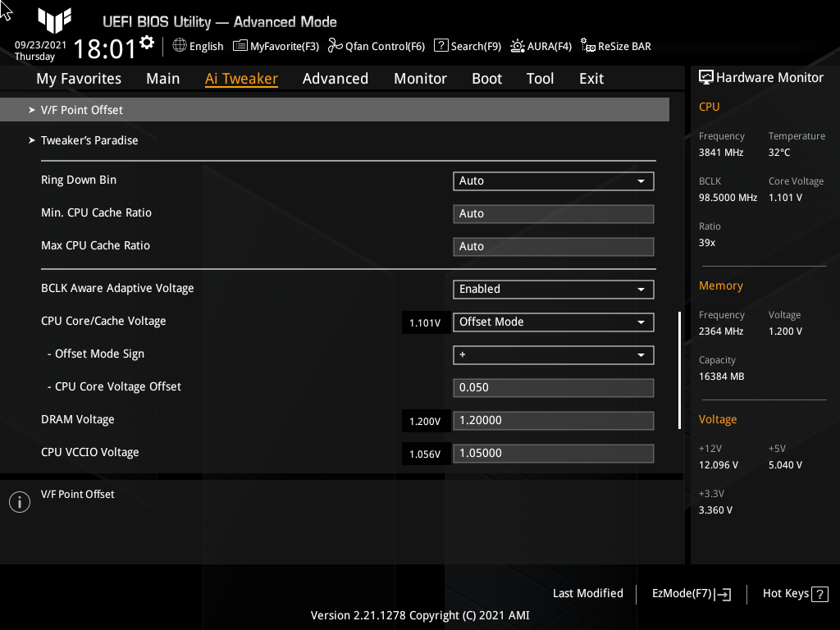The width and height of the screenshot is (840, 630).
Task: Click the +3.3V 3.360 V reading
Action: pyautogui.click(x=715, y=510)
